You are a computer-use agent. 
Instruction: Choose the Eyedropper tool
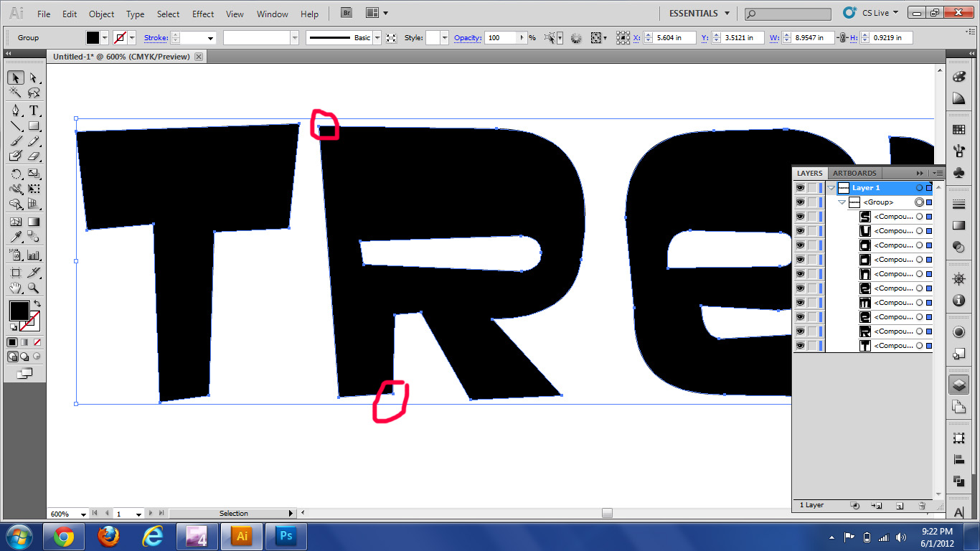(16, 238)
